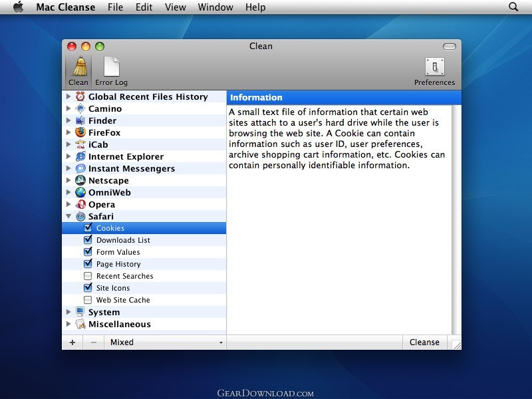Viewport: 532px width, 399px height.
Task: Select the Site Icons row label
Action: [113, 288]
